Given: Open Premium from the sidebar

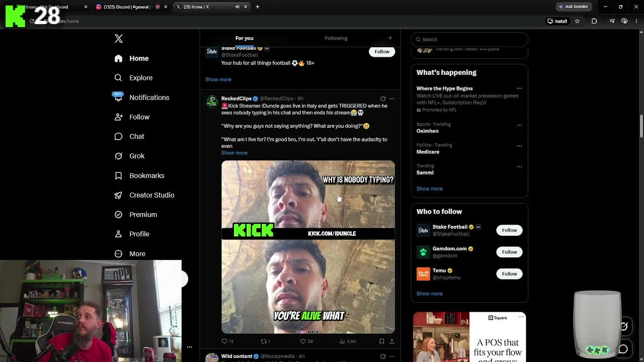Looking at the screenshot, I should pyautogui.click(x=136, y=215).
